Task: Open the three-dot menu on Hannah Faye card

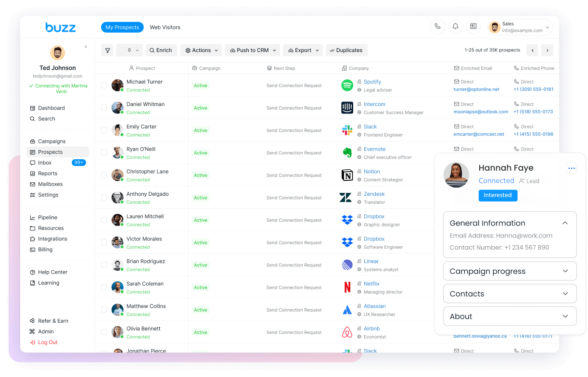Action: tap(571, 168)
